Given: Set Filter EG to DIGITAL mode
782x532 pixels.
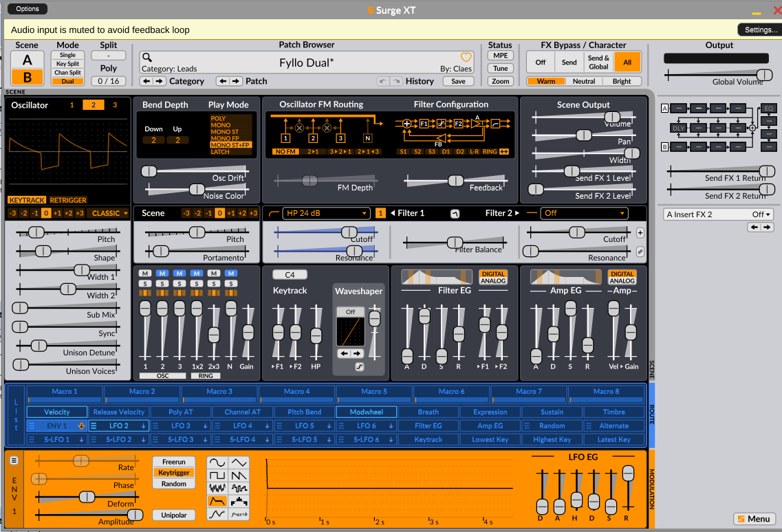Looking at the screenshot, I should (493, 274).
